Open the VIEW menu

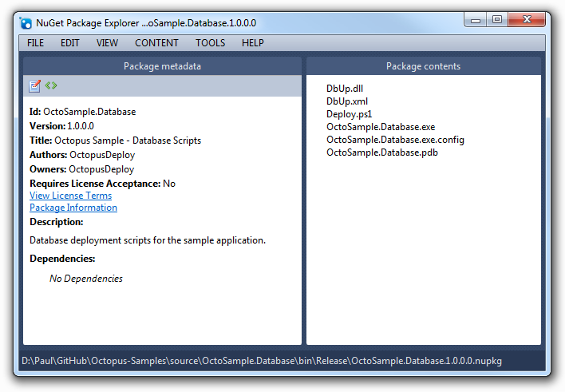107,43
